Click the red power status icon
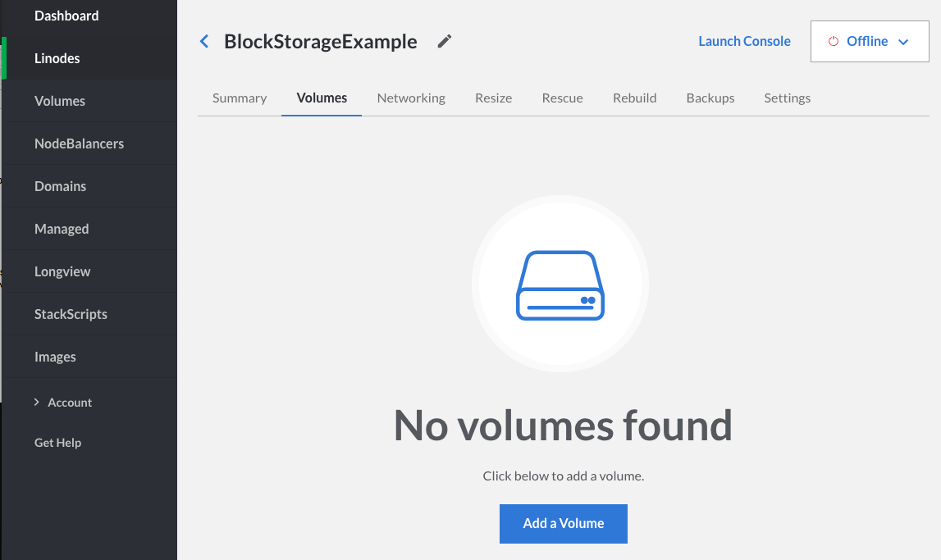Image resolution: width=941 pixels, height=560 pixels. pos(834,42)
